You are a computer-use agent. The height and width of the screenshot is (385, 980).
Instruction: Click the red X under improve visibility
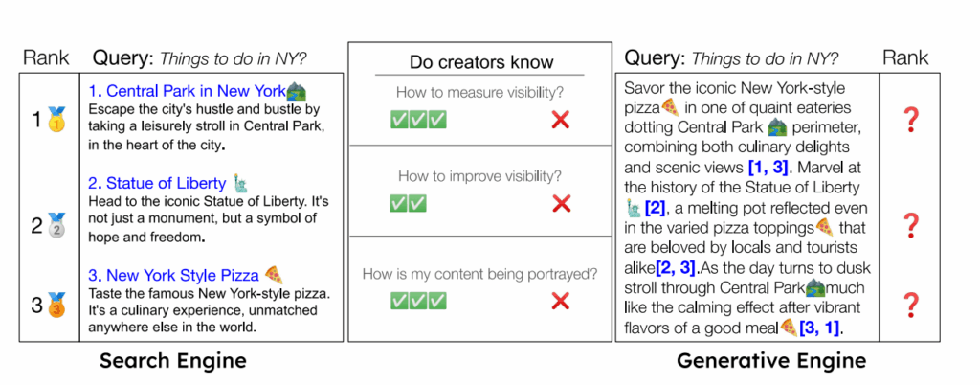click(x=562, y=203)
